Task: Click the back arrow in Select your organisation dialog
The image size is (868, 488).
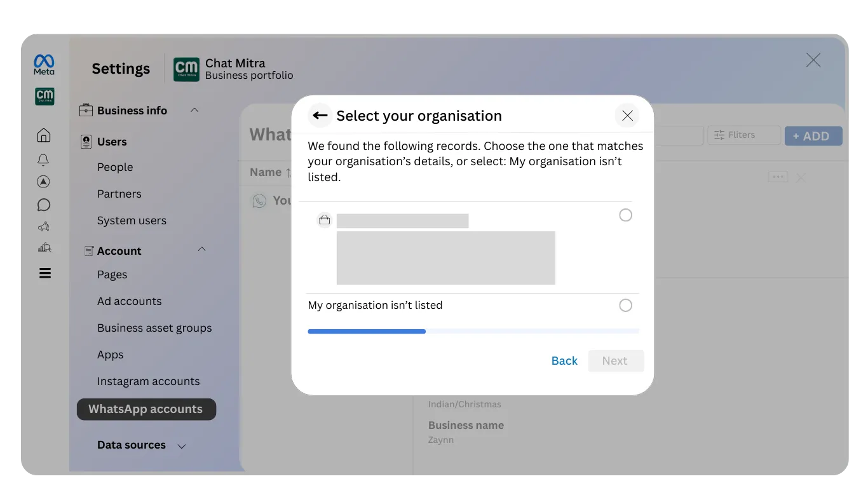Action: point(320,116)
